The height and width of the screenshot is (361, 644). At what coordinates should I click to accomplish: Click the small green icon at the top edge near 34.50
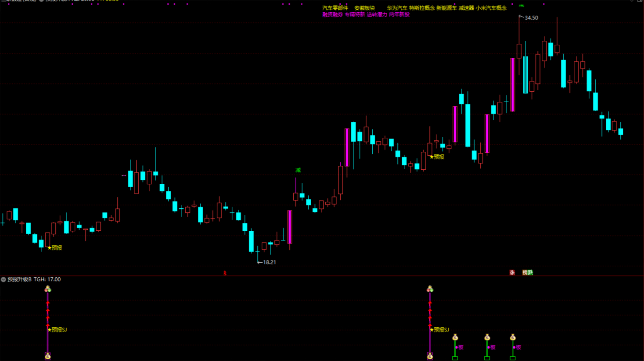click(522, 6)
